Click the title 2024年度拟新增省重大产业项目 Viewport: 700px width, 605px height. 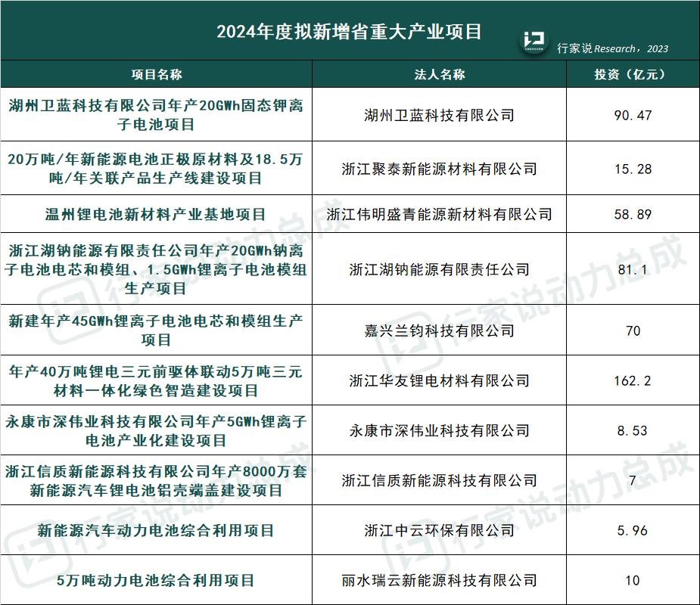coord(349,32)
